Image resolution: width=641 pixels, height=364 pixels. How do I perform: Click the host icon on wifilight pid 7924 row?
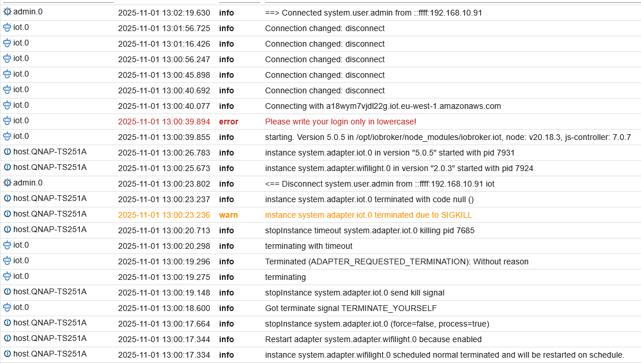click(x=7, y=167)
